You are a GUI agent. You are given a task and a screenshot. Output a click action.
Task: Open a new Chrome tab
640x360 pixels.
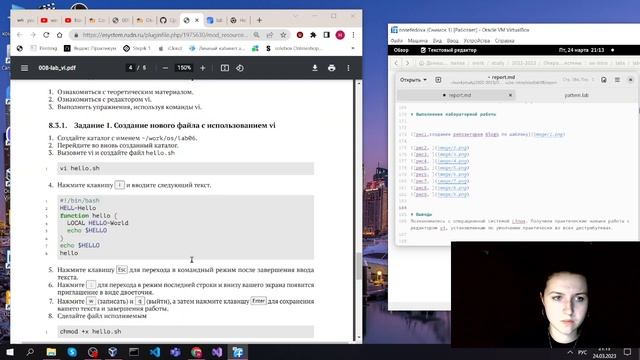(259, 20)
